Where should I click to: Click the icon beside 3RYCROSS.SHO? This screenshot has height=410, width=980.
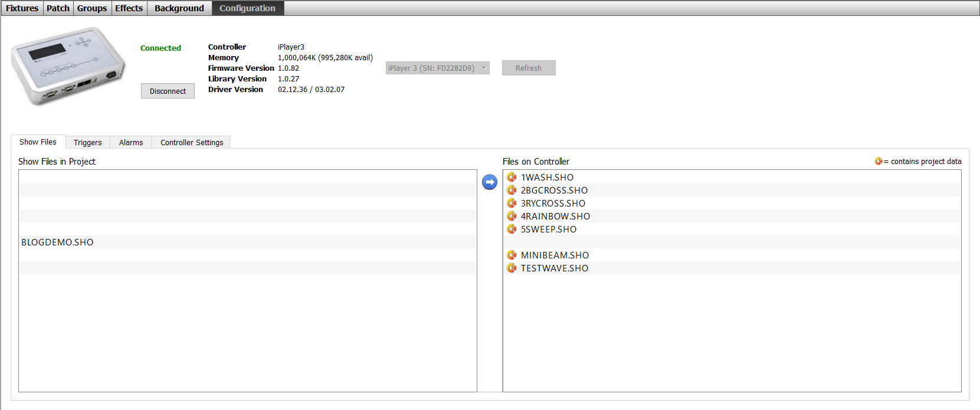point(512,203)
